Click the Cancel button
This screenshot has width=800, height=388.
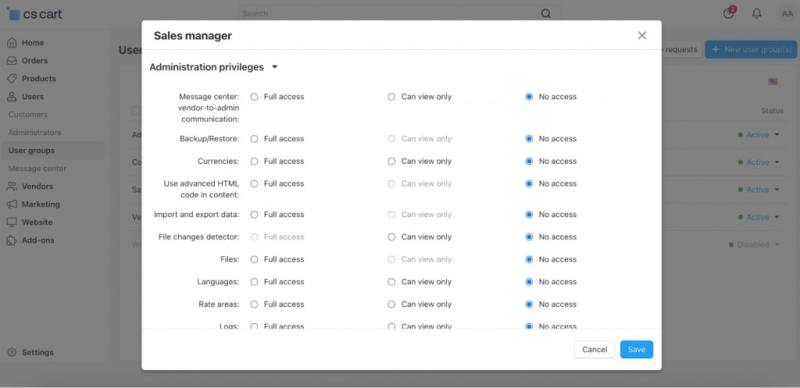594,350
